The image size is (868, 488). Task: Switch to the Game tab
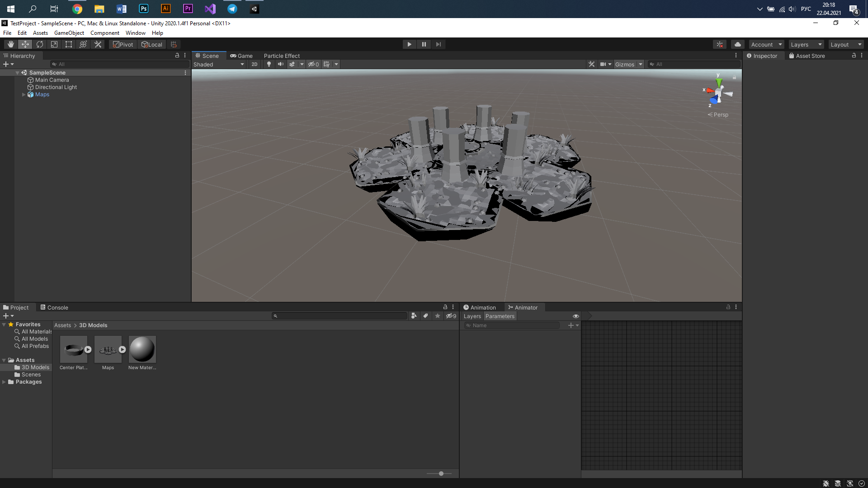point(241,56)
